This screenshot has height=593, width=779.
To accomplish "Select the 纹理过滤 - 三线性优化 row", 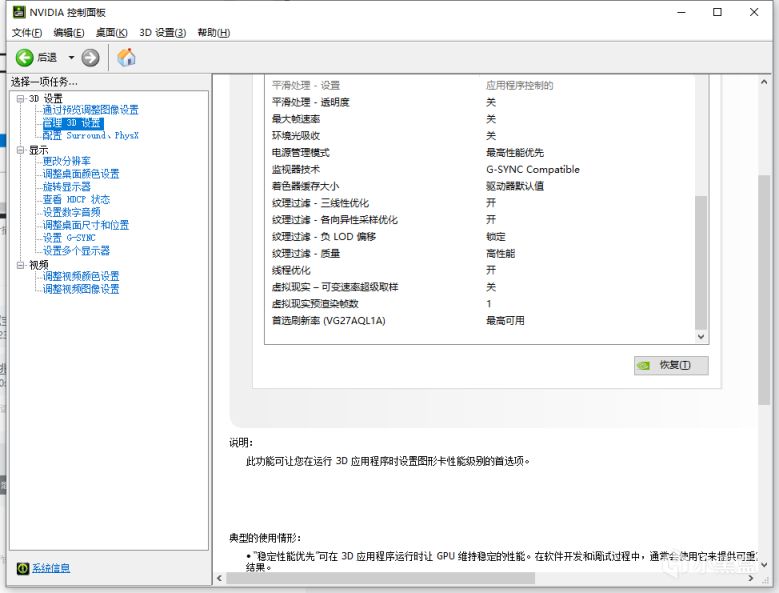I will 480,203.
